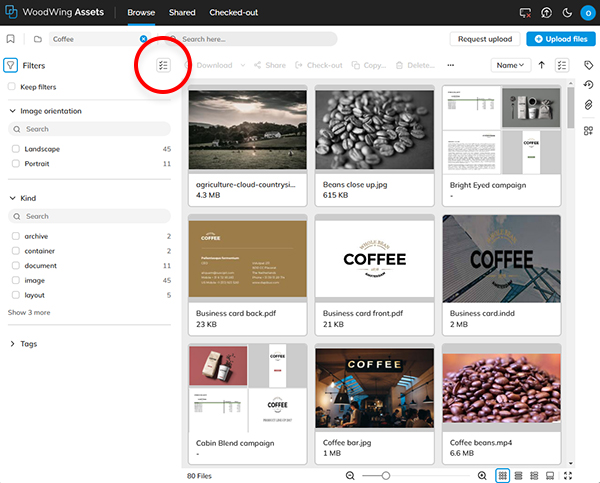
Task: Collapse the Image orientation section
Action: pyautogui.click(x=13, y=111)
